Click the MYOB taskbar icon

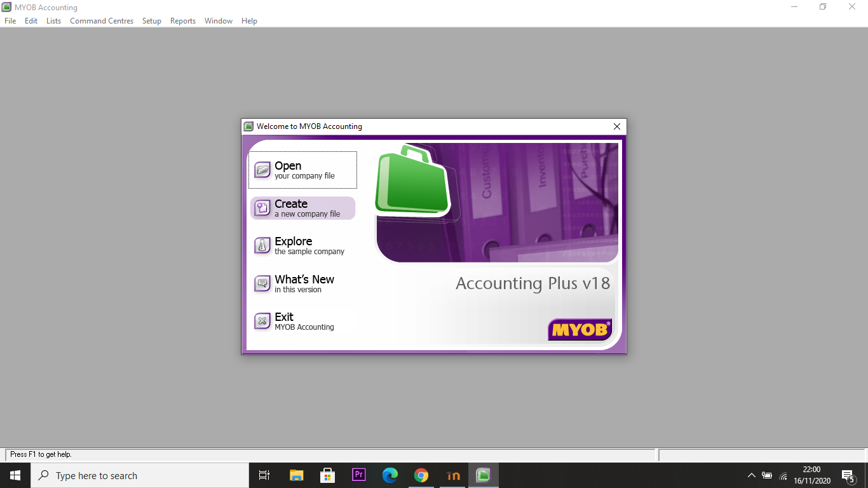click(484, 475)
